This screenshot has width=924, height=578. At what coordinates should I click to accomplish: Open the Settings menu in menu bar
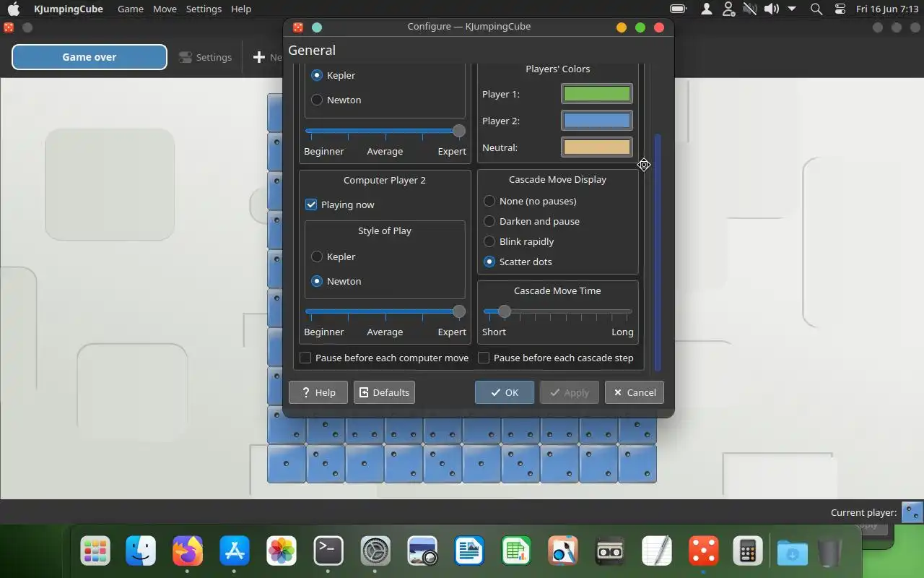coord(204,9)
